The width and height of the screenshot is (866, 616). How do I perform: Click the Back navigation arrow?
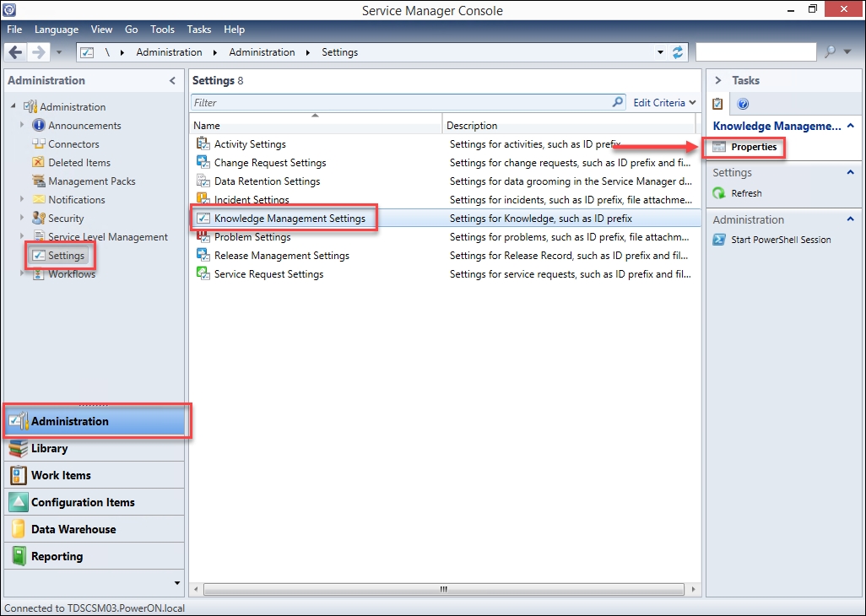(15, 52)
